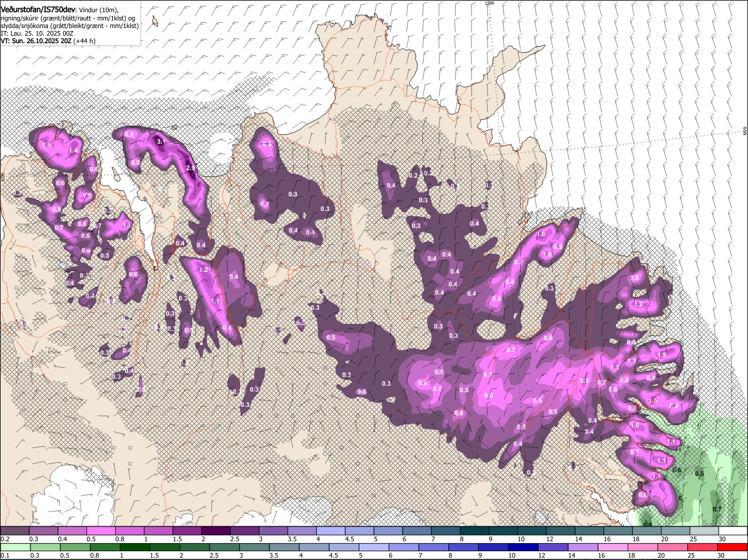
Task: Click the white 30+ snow legend swatch
Action: pyautogui.click(x=733, y=530)
